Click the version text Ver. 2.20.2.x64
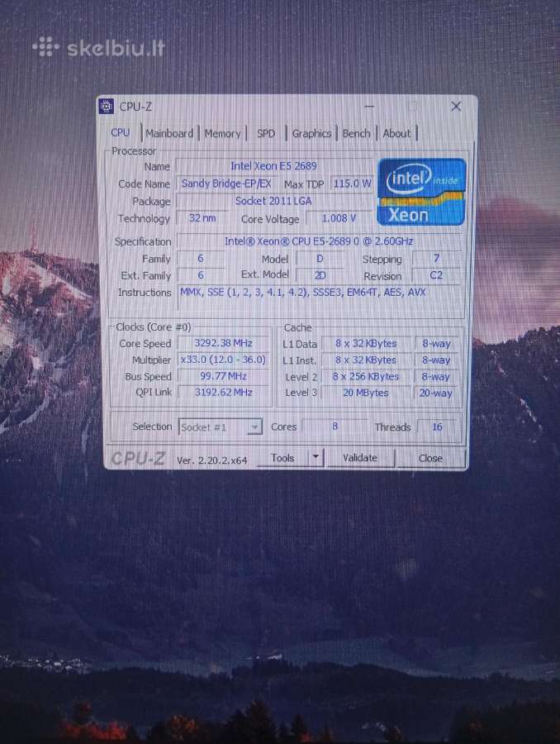This screenshot has width=560, height=744. click(212, 460)
